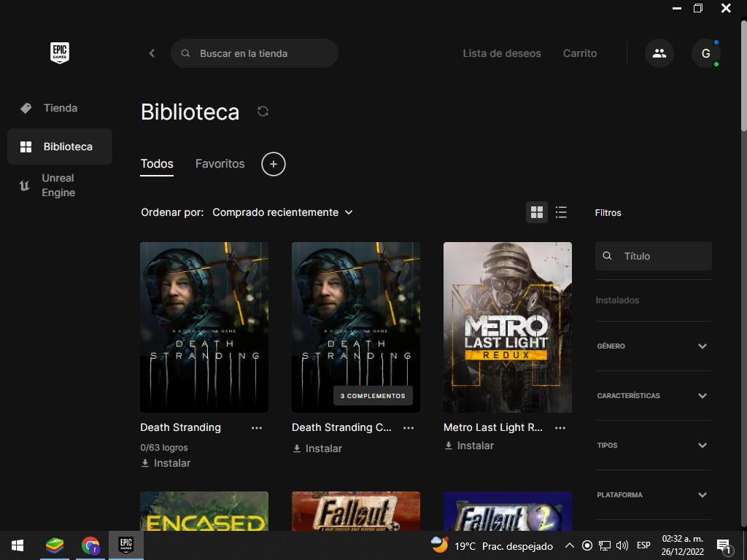Screen dimensions: 747x560
Task: Click the Título filter search field
Action: click(x=654, y=256)
